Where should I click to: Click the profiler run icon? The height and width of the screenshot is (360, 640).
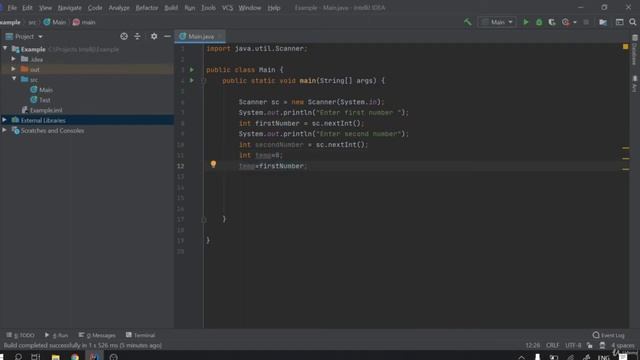[565, 22]
